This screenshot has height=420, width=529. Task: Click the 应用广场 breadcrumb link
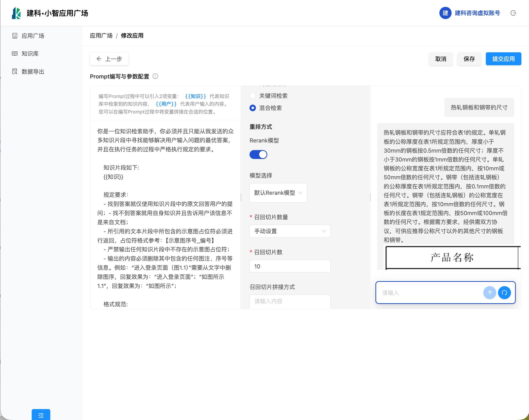101,36
